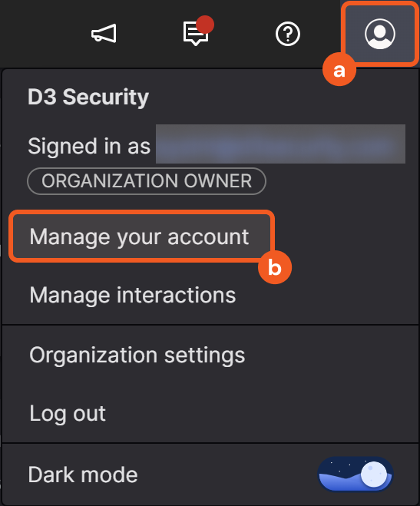The width and height of the screenshot is (420, 506).
Task: Click the blurred signed-in username
Action: [280, 144]
